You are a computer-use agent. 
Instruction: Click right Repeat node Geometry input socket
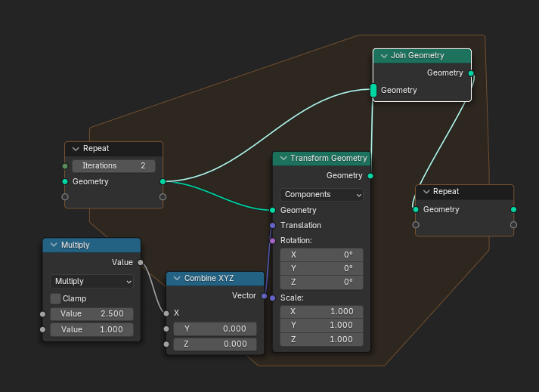pos(416,209)
